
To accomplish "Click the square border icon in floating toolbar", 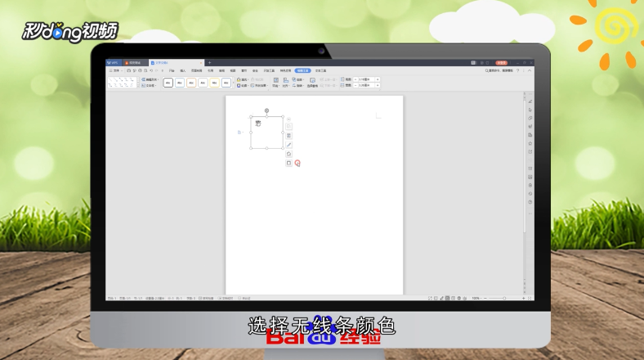I will (288, 163).
